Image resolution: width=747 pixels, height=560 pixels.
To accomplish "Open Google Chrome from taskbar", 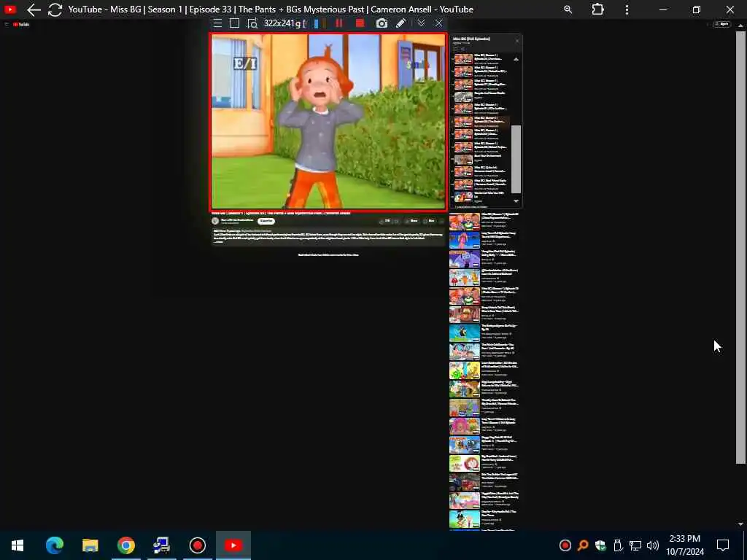I will (125, 545).
